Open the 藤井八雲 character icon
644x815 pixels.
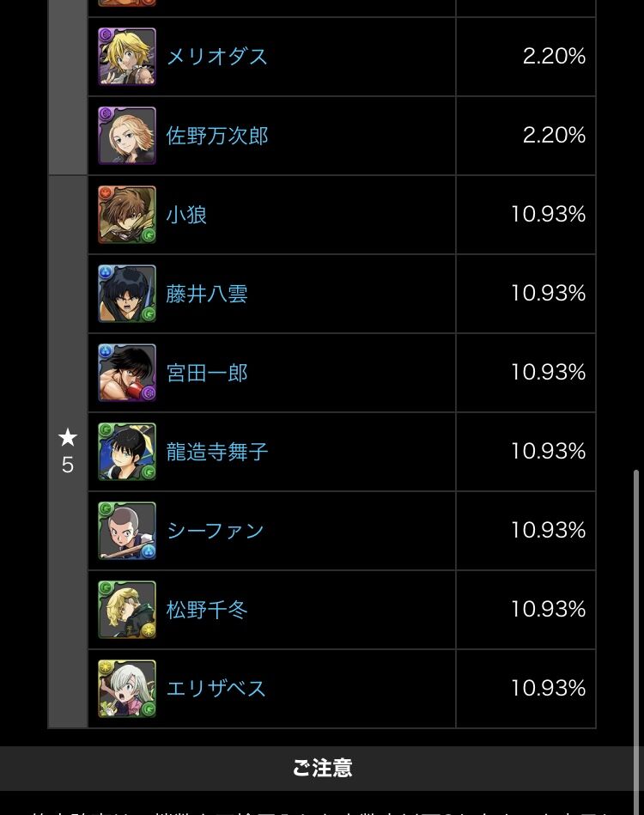pyautogui.click(x=127, y=293)
